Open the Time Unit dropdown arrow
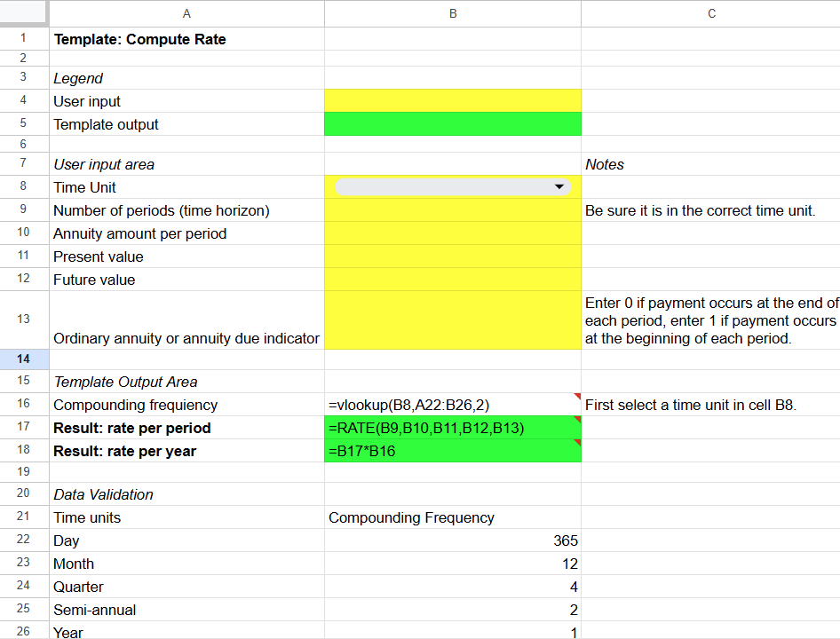840x639 pixels. point(559,187)
